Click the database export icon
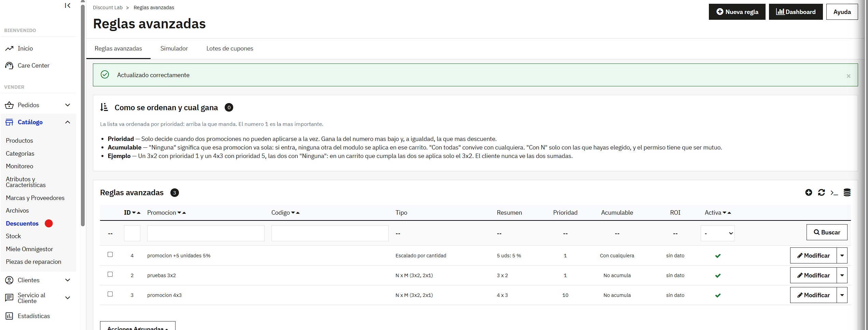868x330 pixels. click(x=847, y=192)
